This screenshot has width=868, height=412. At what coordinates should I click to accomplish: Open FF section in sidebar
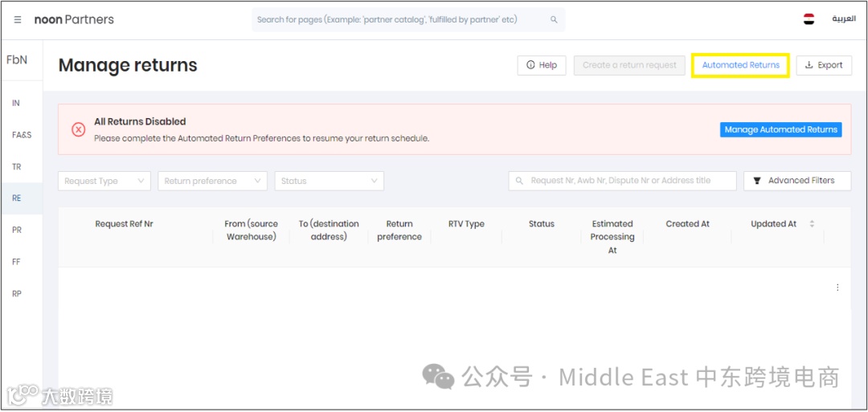16,262
